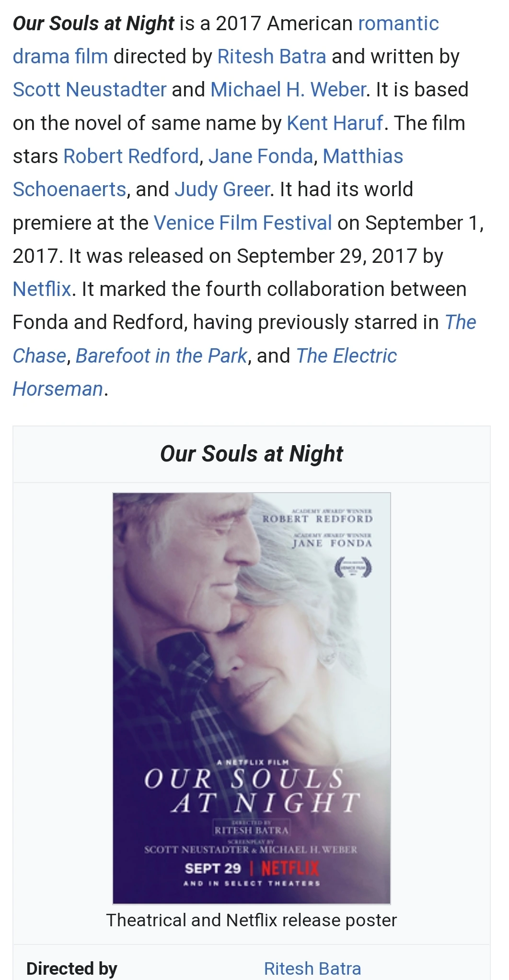Open the Venice Film Festival link
Screen dimensions: 509x980
(x=243, y=223)
